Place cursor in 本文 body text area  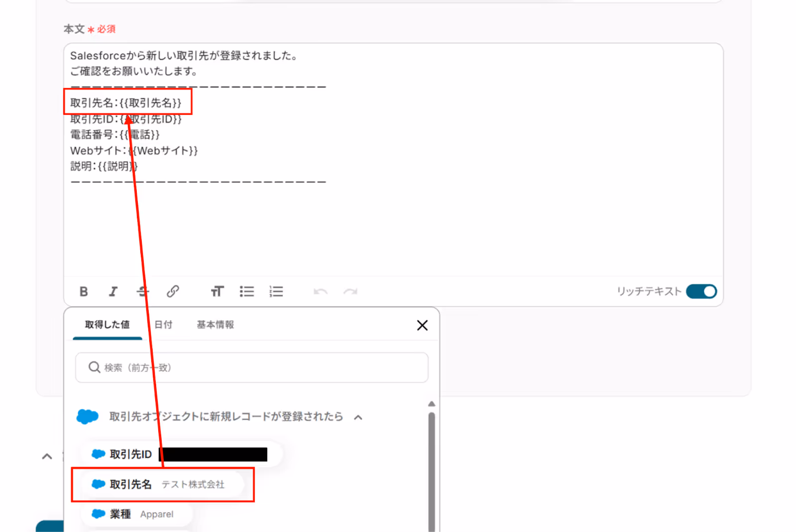tap(394, 159)
